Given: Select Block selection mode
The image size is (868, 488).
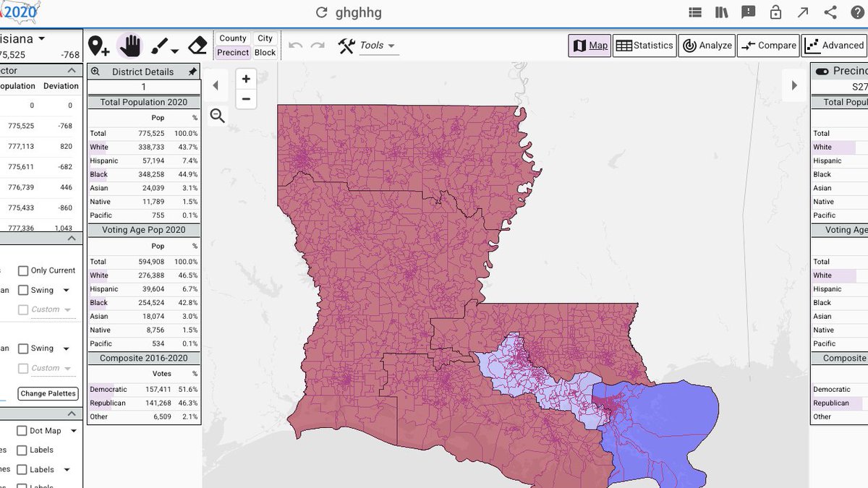Looking at the screenshot, I should (265, 52).
